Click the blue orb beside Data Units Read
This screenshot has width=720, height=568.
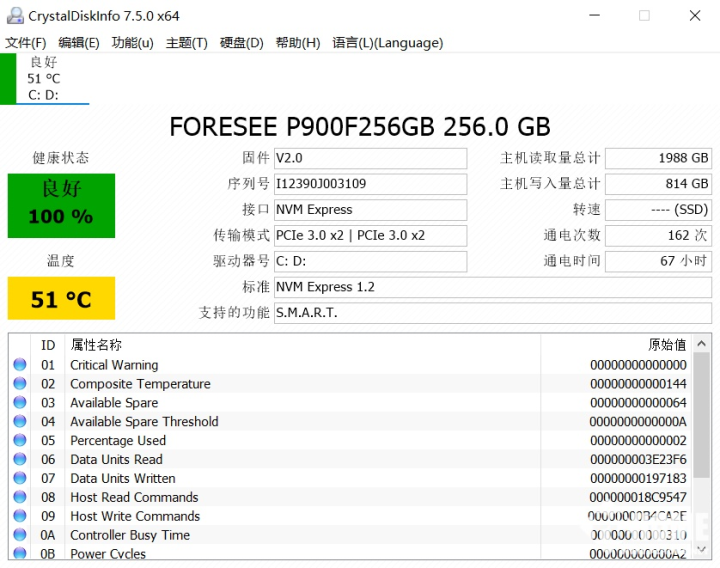click(x=20, y=459)
